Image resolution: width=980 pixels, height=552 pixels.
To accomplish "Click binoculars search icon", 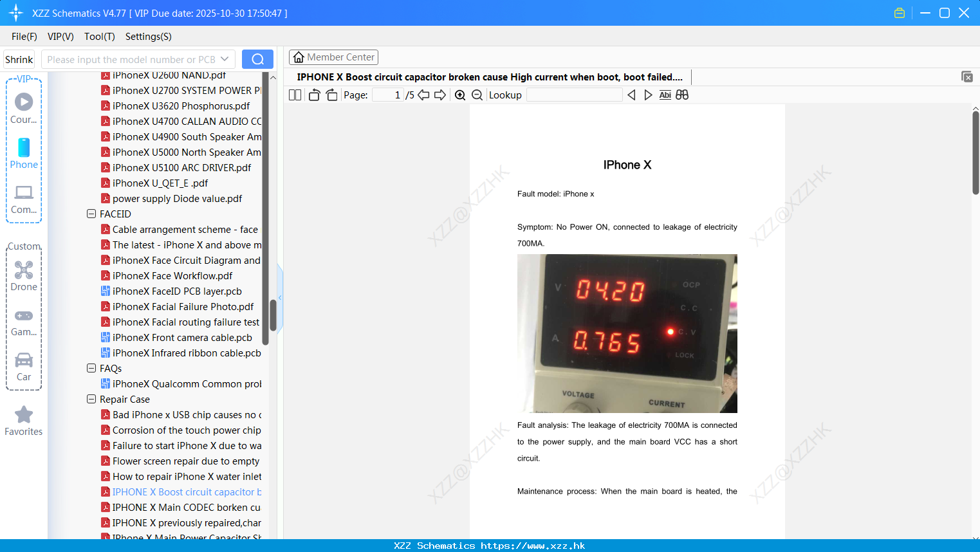I will coord(682,95).
